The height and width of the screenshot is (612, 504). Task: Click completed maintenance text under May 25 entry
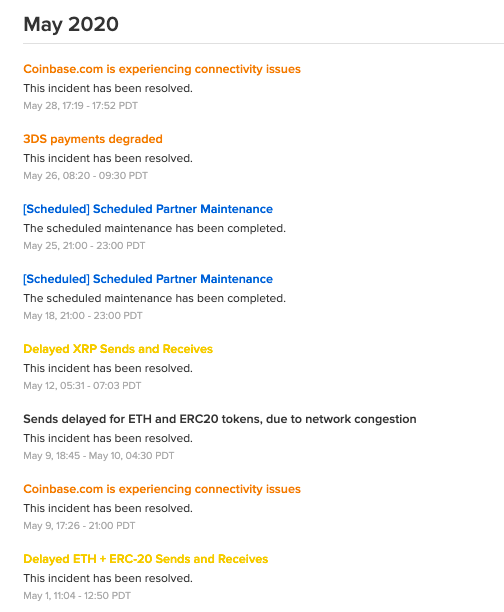pos(154,228)
